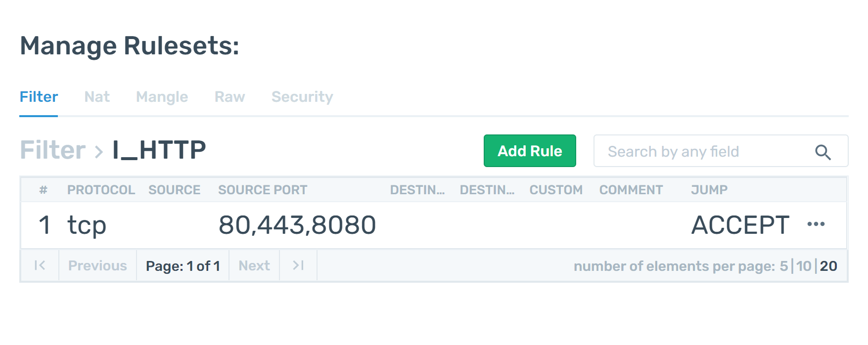Select the Filter tab

click(x=39, y=97)
